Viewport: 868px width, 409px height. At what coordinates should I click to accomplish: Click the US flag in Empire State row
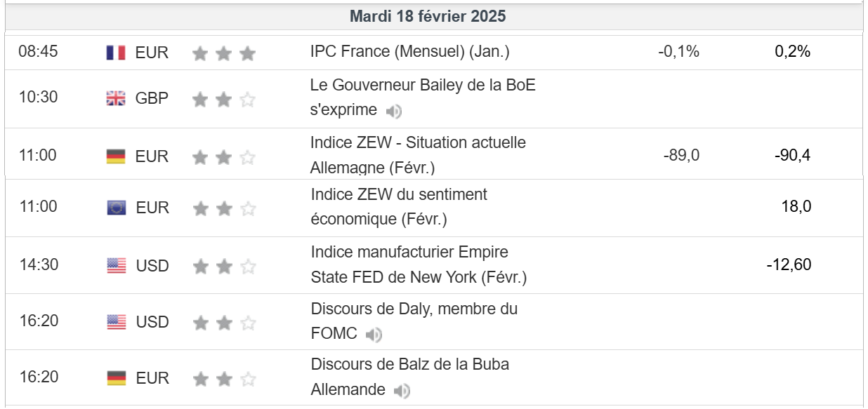[x=116, y=266]
